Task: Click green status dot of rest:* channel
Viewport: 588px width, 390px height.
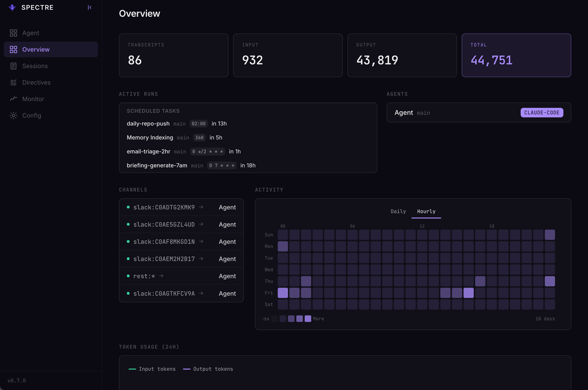Action: tap(128, 276)
